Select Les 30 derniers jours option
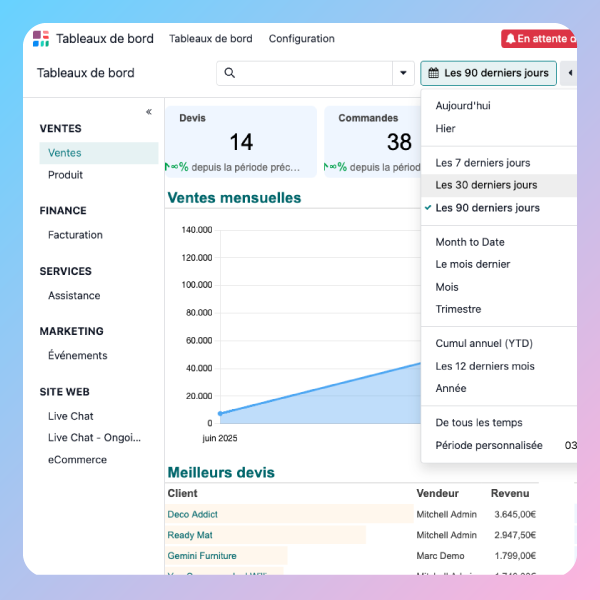This screenshot has height=600, width=600. point(486,185)
